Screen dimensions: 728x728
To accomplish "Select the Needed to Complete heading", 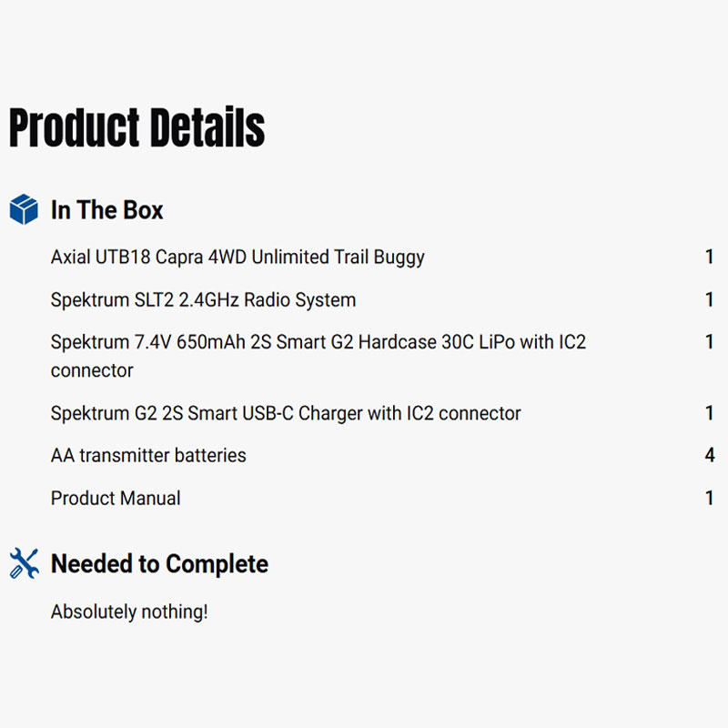I will 159,564.
